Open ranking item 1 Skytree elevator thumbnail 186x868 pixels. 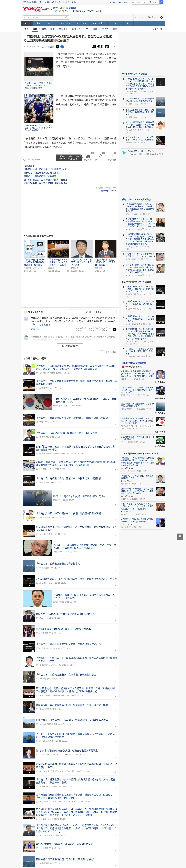click(x=160, y=82)
